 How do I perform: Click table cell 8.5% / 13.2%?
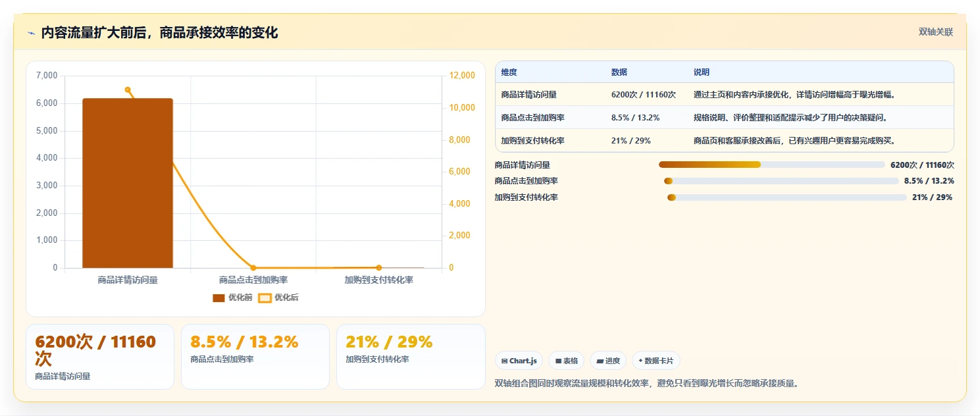636,118
